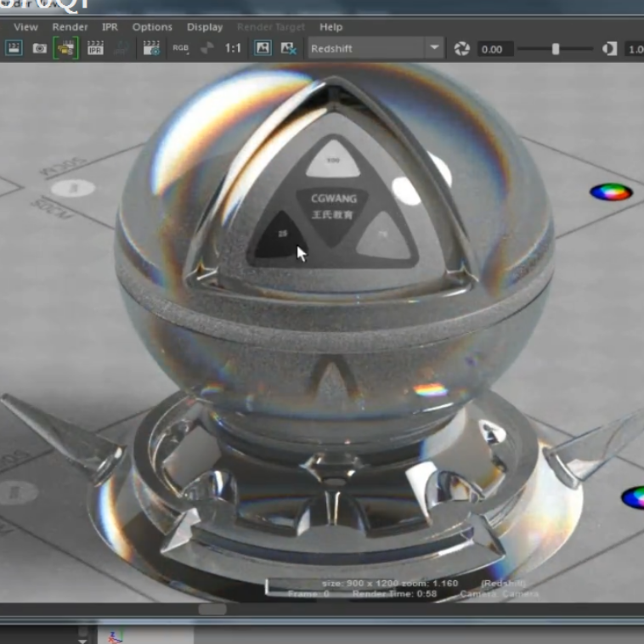Click the keep image icon

(x=263, y=48)
